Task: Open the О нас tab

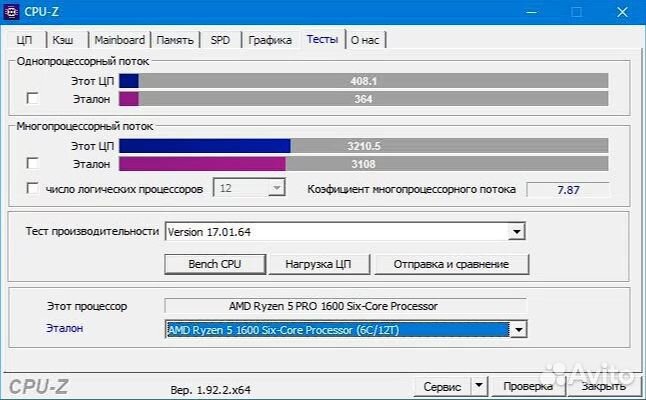Action: click(x=365, y=40)
